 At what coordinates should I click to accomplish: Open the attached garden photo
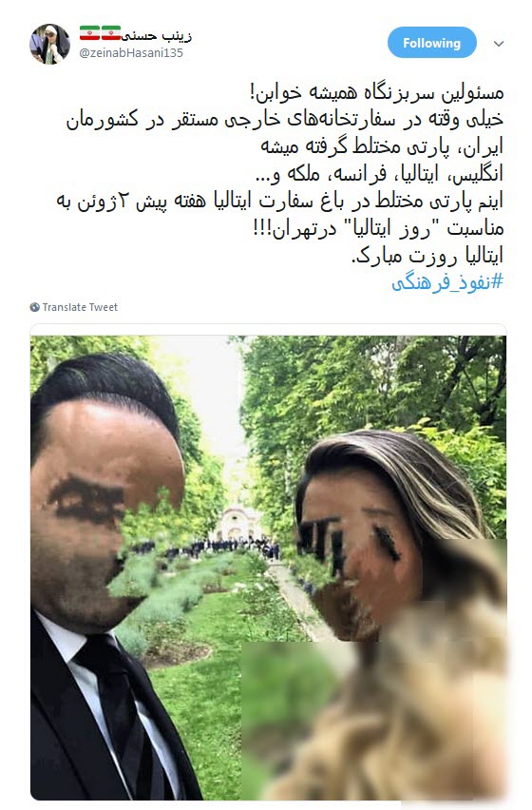268,568
